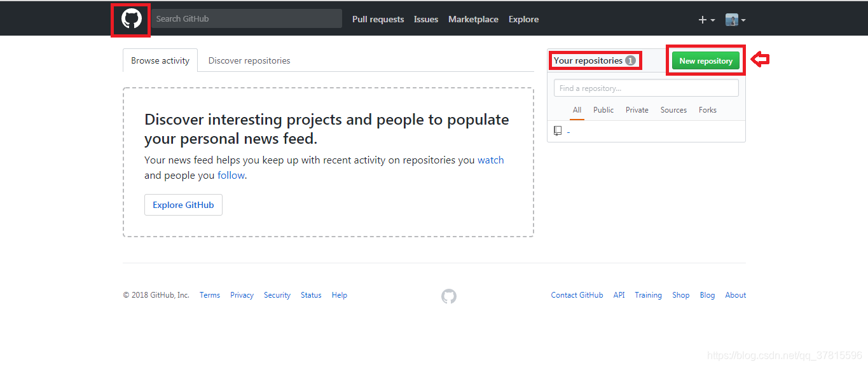Open the repository named '-' in list
Image resolution: width=868 pixels, height=367 pixels.
click(x=568, y=132)
